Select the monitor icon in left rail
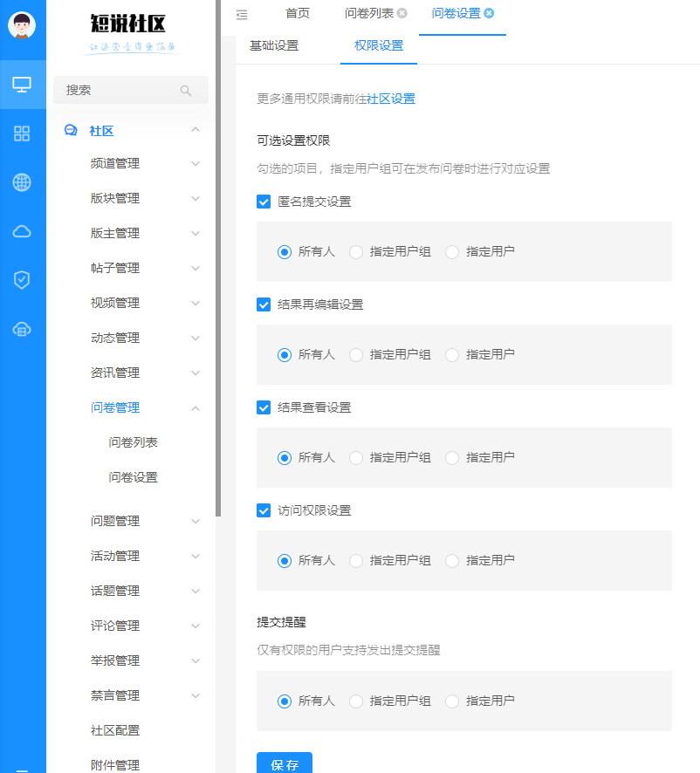Image resolution: width=700 pixels, height=773 pixels. (22, 85)
